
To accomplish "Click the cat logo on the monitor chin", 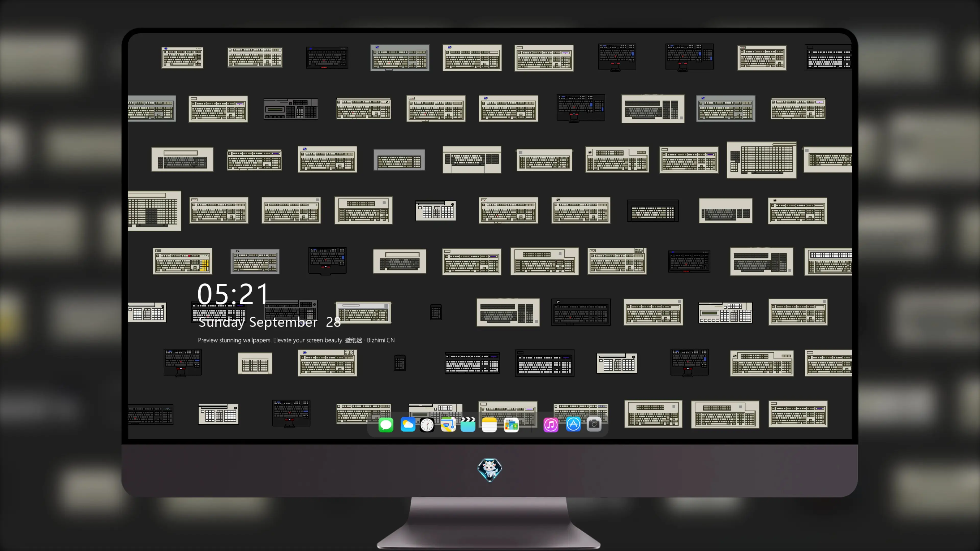I will (x=490, y=470).
